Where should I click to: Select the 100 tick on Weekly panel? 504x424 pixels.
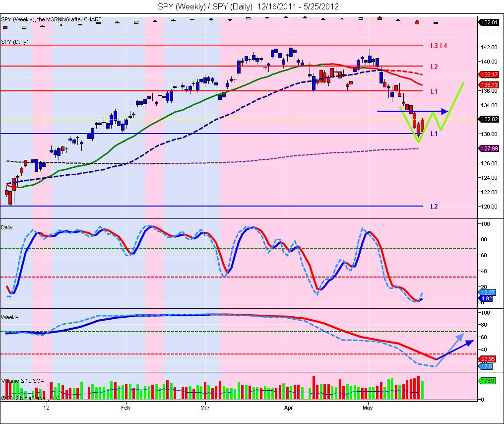point(485,313)
